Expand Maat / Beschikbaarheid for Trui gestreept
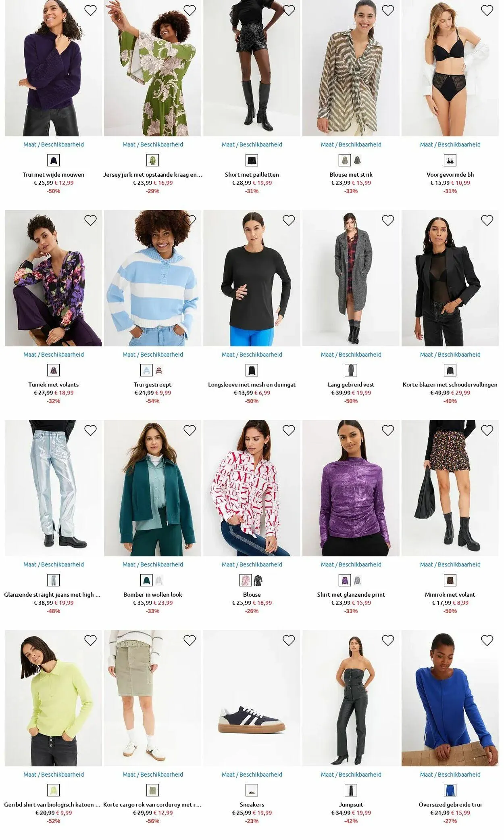This screenshot has height=840, width=504. click(x=153, y=355)
